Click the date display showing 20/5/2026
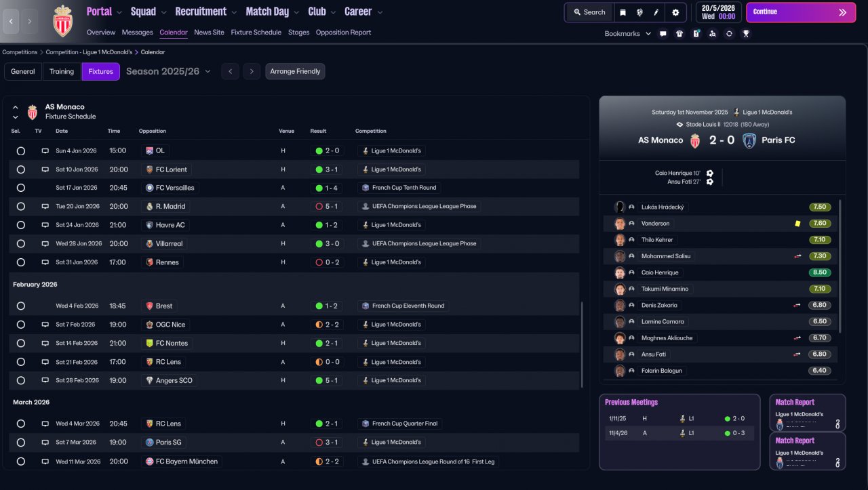Image resolution: width=868 pixels, height=490 pixels. coord(718,12)
